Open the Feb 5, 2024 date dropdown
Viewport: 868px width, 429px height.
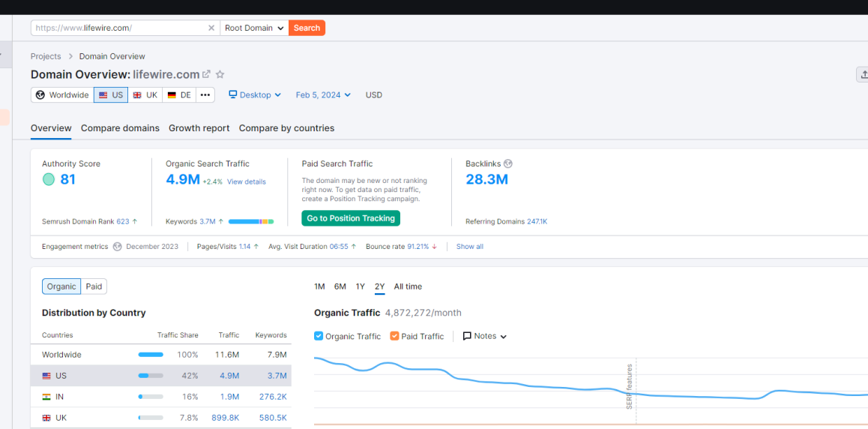323,95
